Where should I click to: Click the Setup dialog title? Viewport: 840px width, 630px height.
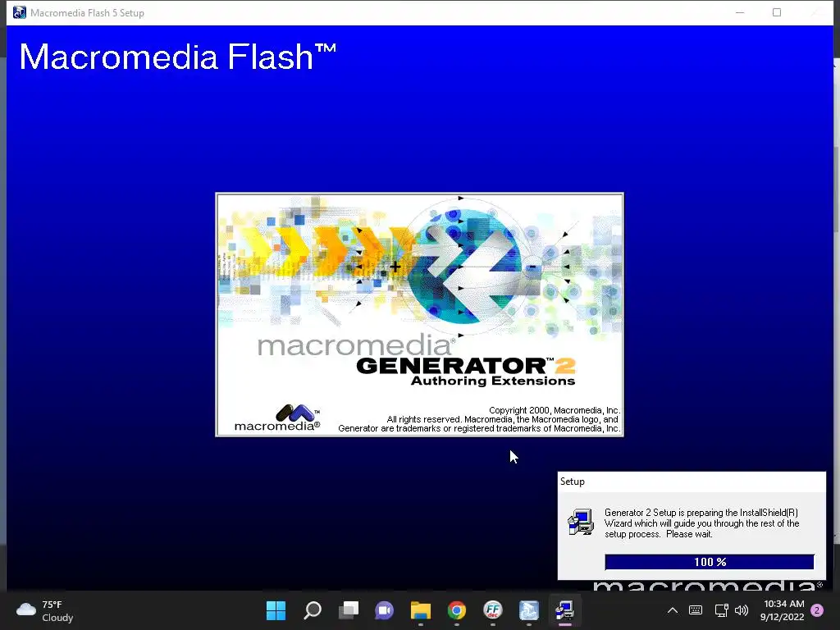pyautogui.click(x=572, y=481)
